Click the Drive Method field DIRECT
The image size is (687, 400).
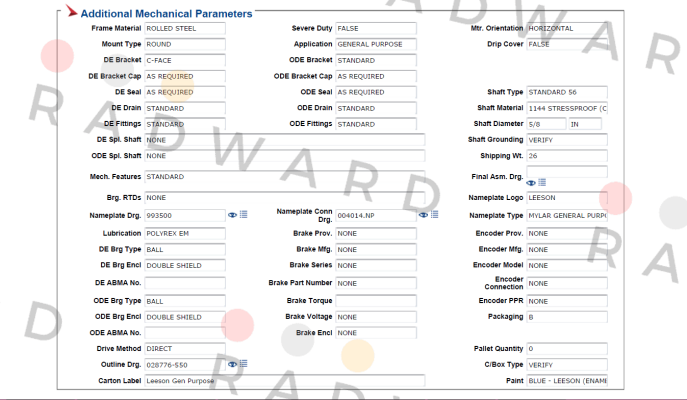(185, 349)
